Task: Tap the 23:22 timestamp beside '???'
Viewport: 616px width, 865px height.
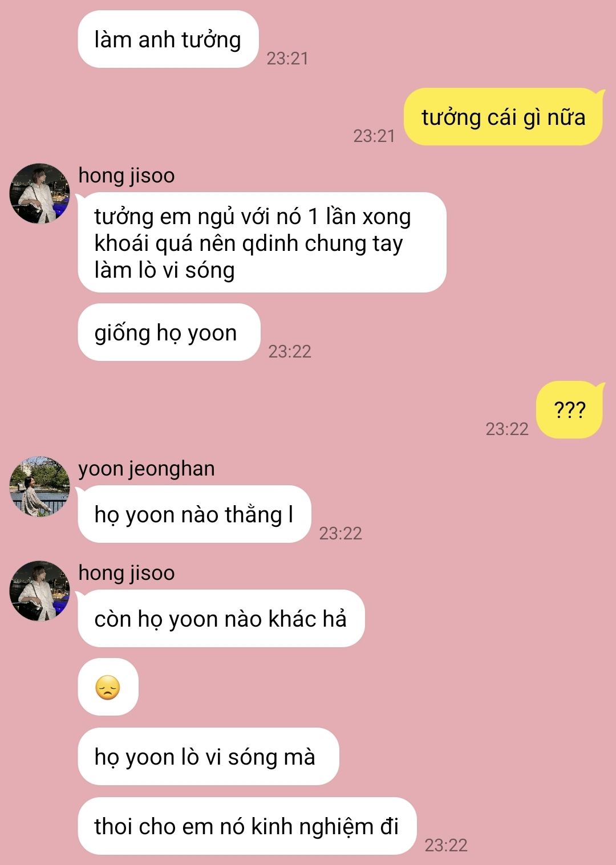Action: (507, 429)
